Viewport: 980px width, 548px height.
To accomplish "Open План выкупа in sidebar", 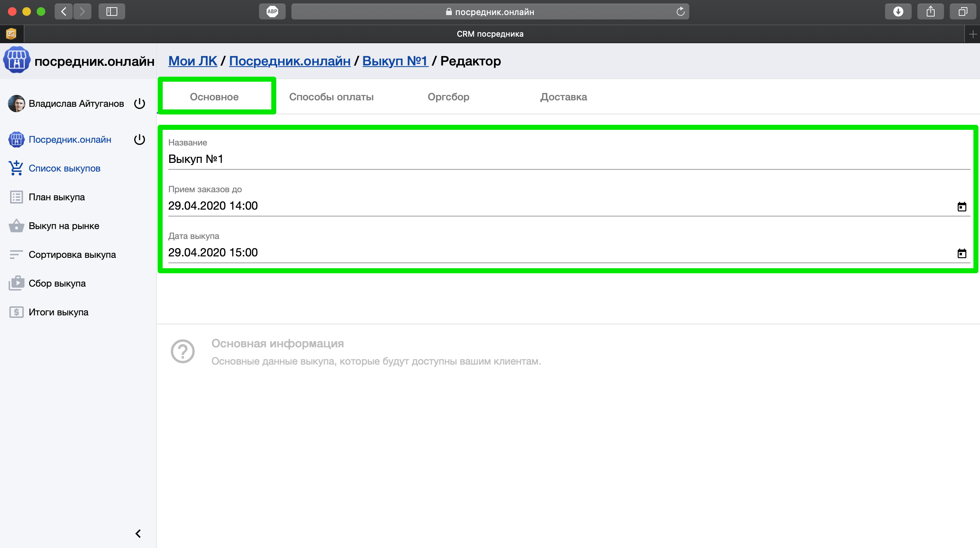I will point(57,197).
